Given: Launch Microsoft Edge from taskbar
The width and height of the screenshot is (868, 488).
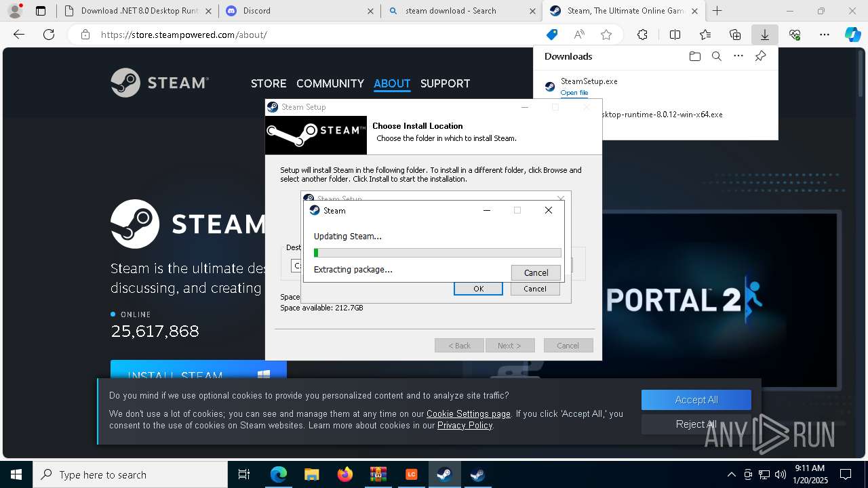Looking at the screenshot, I should pos(279,474).
